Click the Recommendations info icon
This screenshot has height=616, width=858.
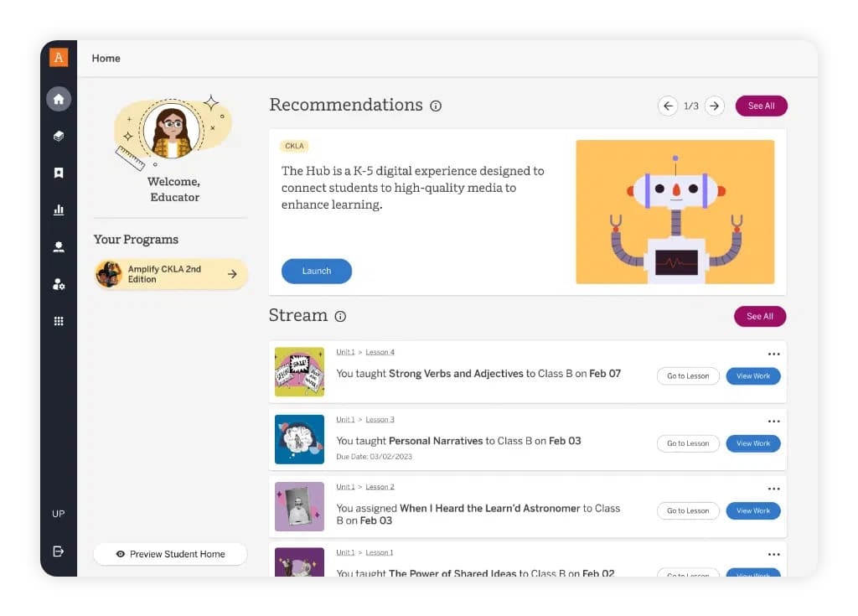(x=436, y=106)
